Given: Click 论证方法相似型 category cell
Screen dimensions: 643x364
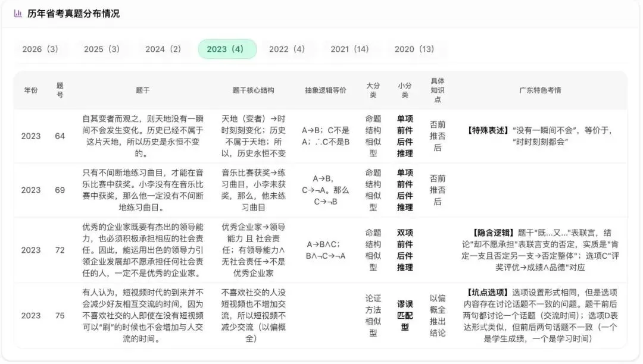Looking at the screenshot, I should [x=373, y=315].
